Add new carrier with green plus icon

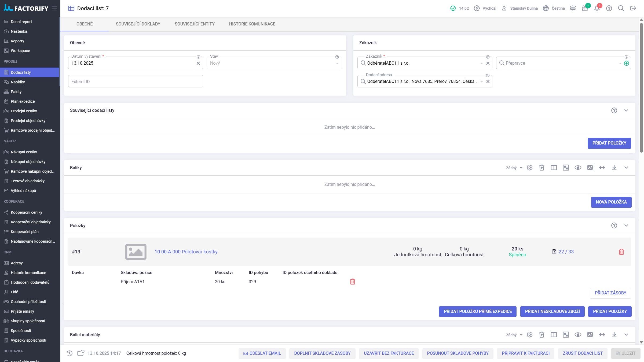(x=626, y=63)
